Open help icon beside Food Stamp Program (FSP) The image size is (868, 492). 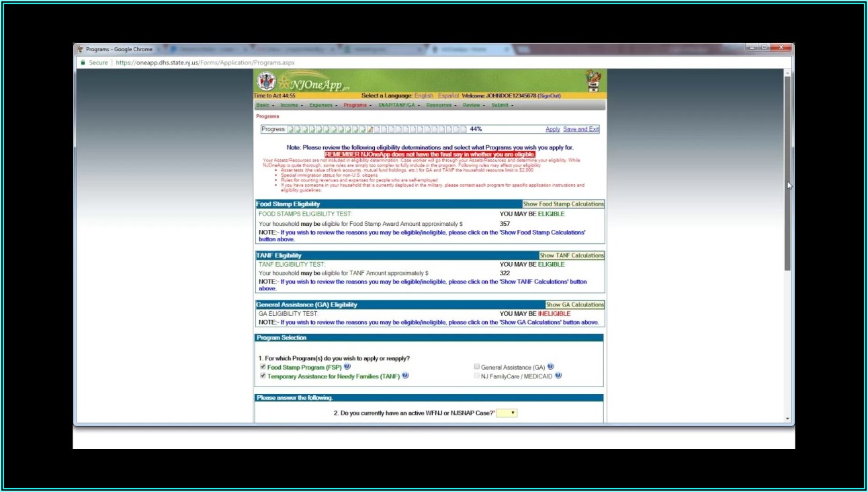pyautogui.click(x=347, y=367)
